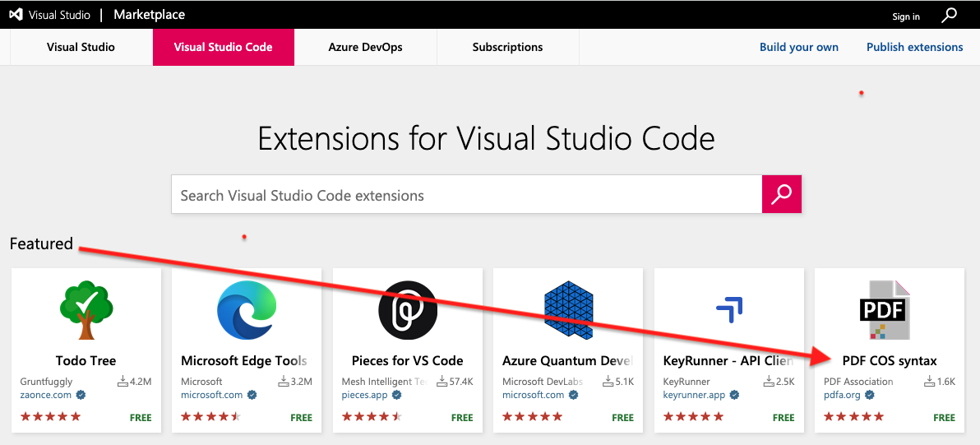Click the Azure Quantum extension icon
This screenshot has height=445, width=980.
(x=568, y=310)
